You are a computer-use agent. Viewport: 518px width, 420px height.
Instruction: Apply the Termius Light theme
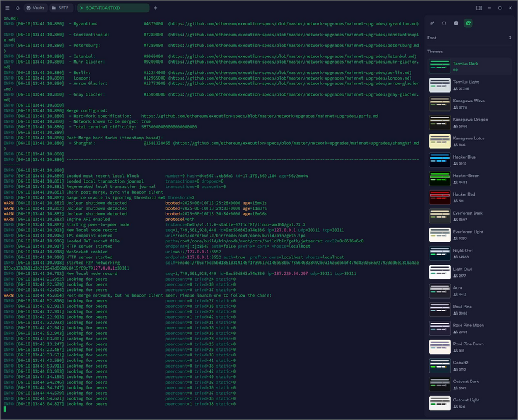469,85
